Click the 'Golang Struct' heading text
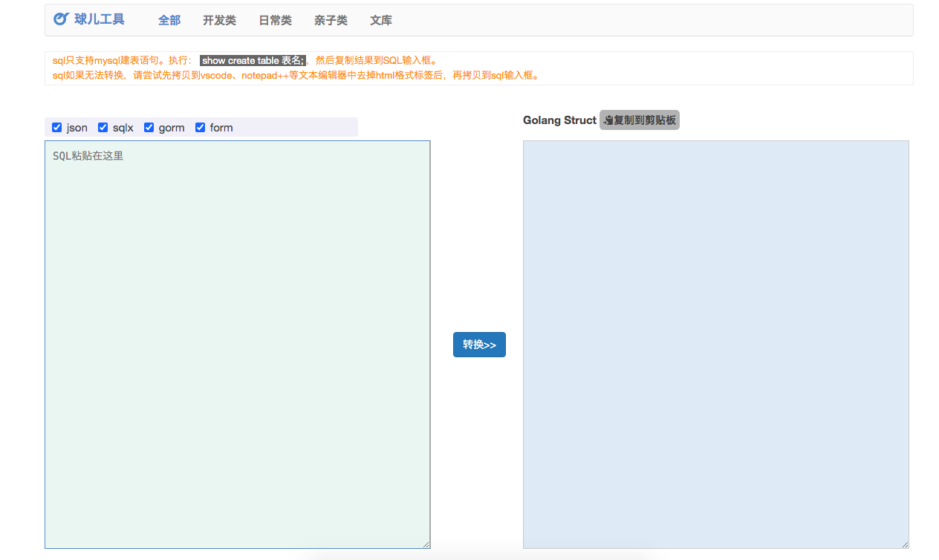This screenshot has width=939, height=560. click(x=559, y=120)
